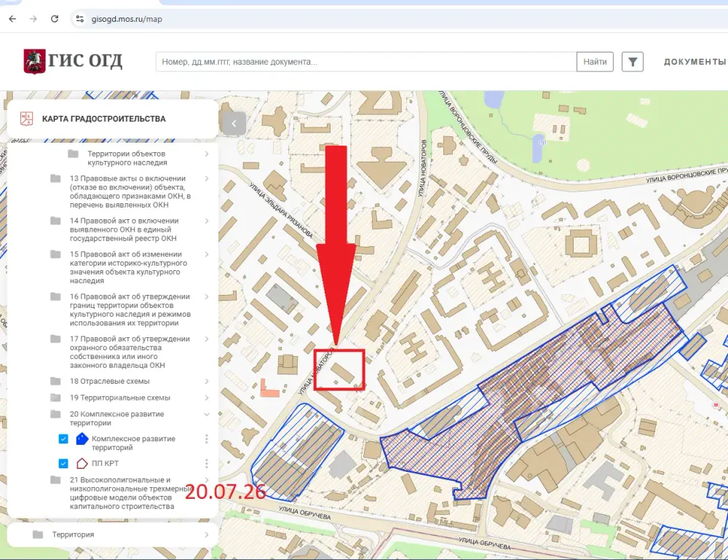Open the ДОКУМЕНТЫ menu
728x560 pixels.
coord(695,62)
